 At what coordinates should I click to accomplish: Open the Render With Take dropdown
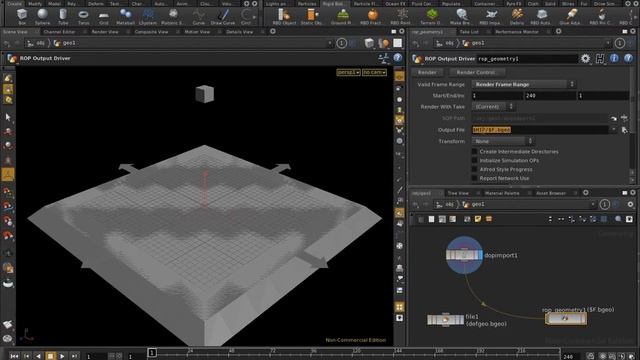pos(493,107)
